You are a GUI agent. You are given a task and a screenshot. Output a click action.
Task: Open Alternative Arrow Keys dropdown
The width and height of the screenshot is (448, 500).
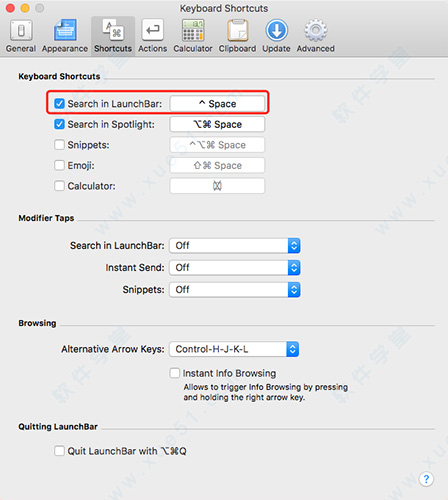point(234,349)
